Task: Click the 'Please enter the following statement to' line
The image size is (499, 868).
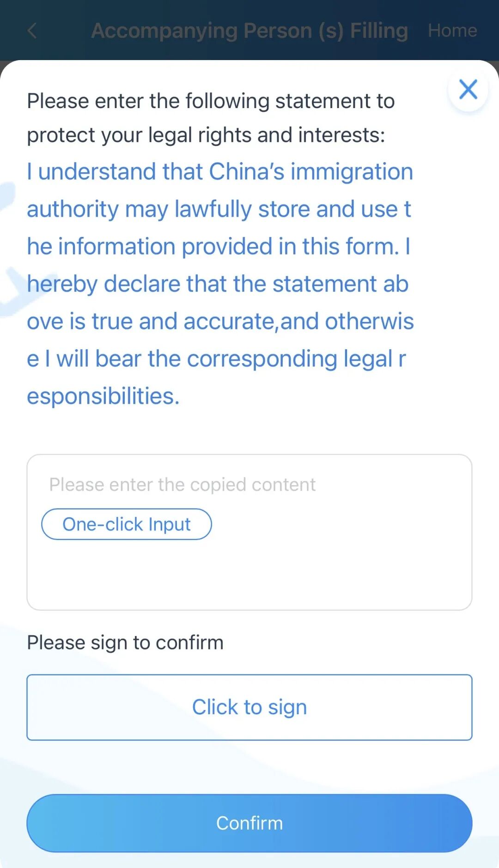Action: point(211,101)
